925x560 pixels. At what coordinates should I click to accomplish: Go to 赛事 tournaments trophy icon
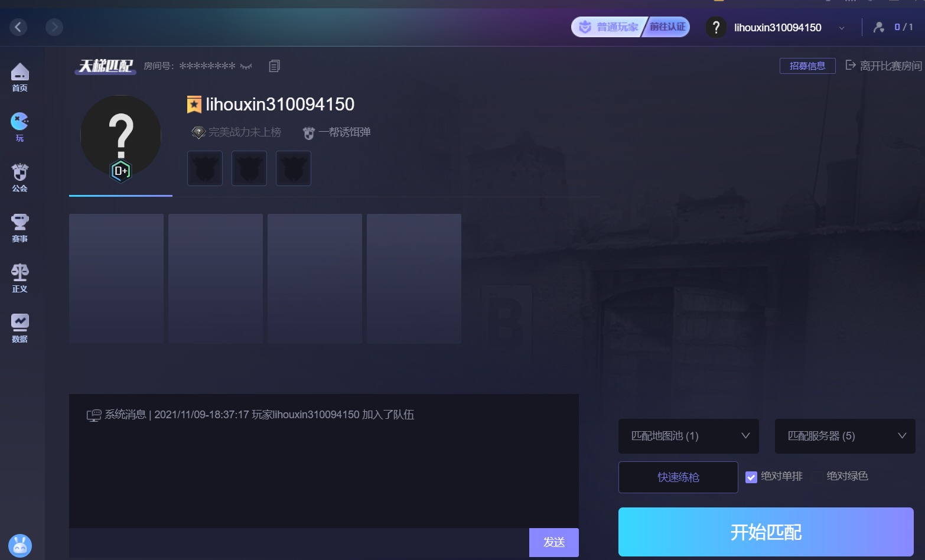click(19, 227)
